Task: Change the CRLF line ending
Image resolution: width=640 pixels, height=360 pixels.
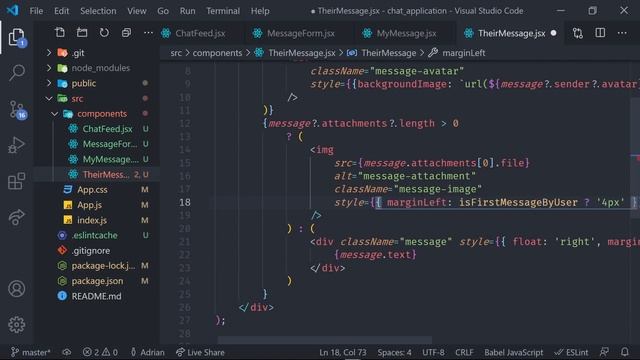Action: (464, 352)
